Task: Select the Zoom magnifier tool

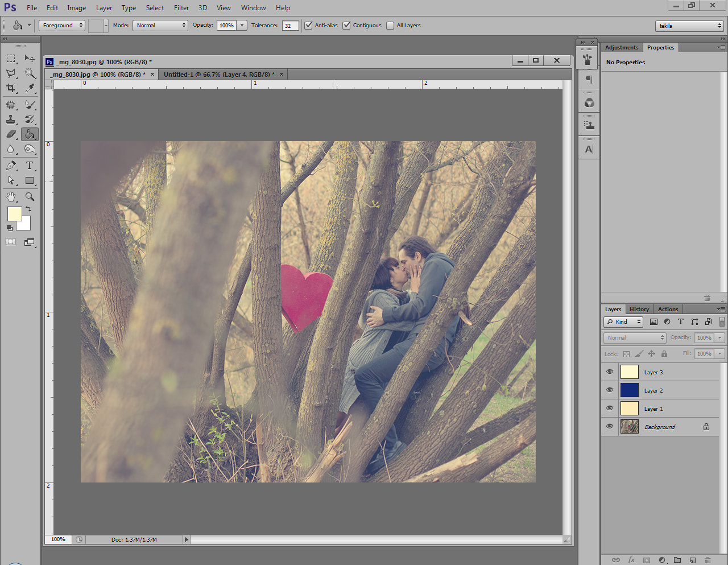Action: (30, 196)
